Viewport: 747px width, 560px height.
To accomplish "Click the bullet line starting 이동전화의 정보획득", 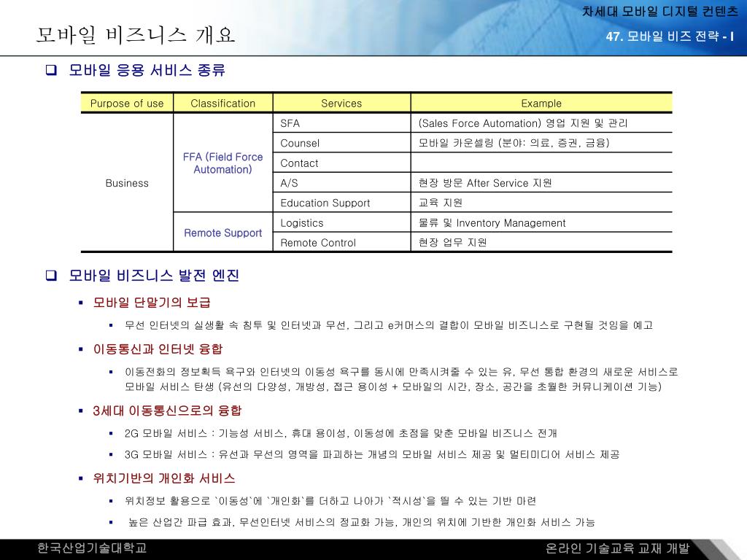I will 401,371.
